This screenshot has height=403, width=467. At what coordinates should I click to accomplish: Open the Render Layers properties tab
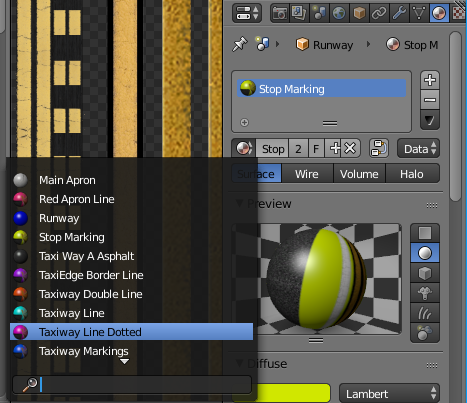299,13
